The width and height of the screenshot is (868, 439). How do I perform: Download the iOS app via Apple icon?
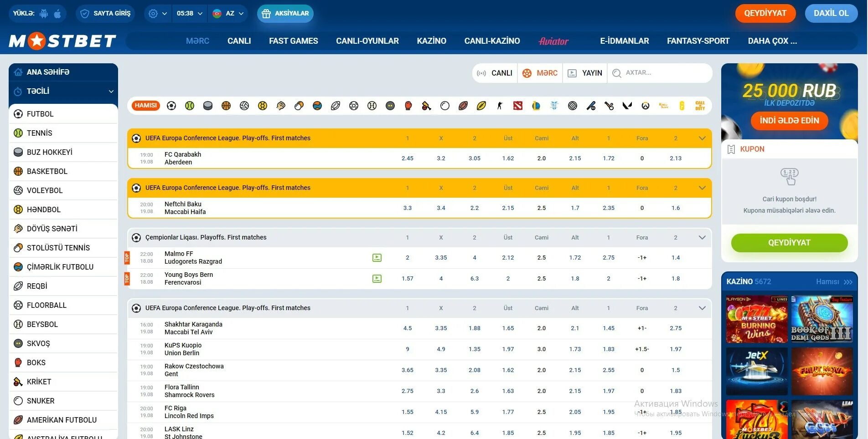(57, 13)
